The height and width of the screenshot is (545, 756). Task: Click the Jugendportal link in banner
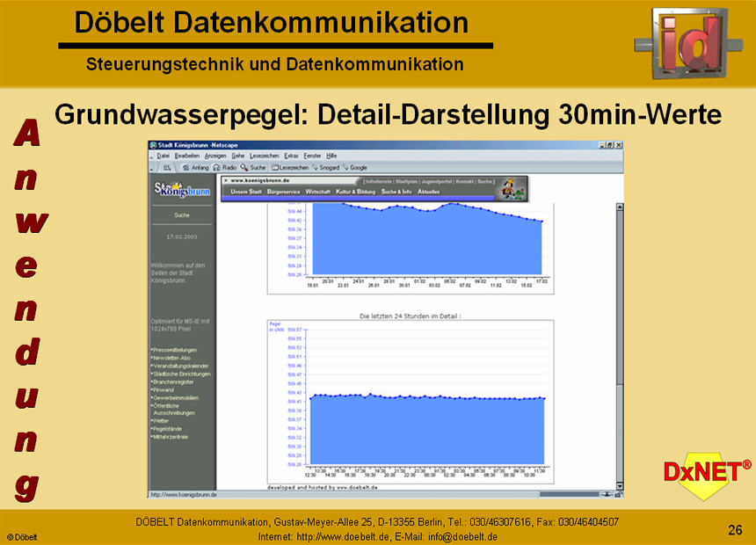436,181
